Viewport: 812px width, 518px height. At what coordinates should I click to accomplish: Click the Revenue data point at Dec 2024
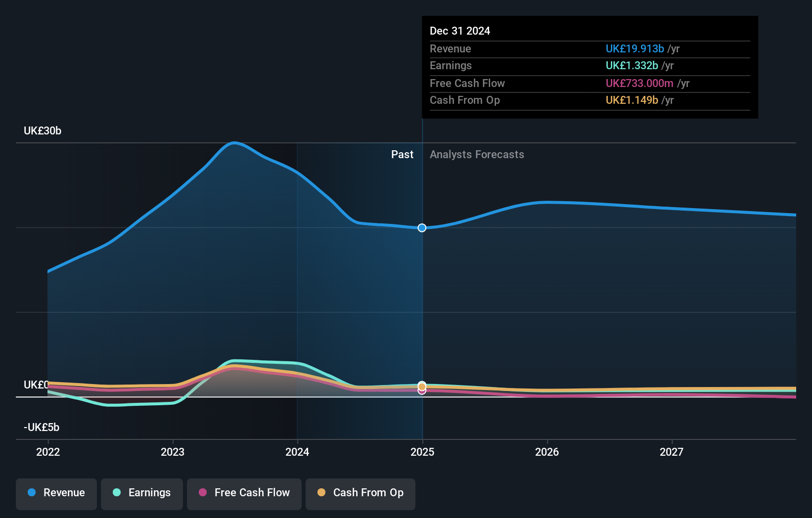[422, 228]
